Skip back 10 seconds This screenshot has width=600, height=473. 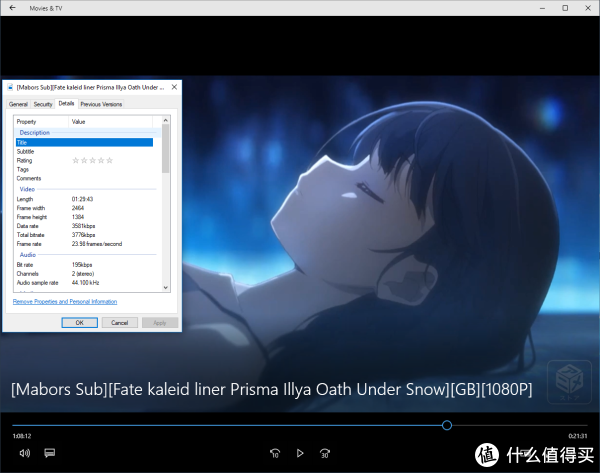pyautogui.click(x=275, y=453)
